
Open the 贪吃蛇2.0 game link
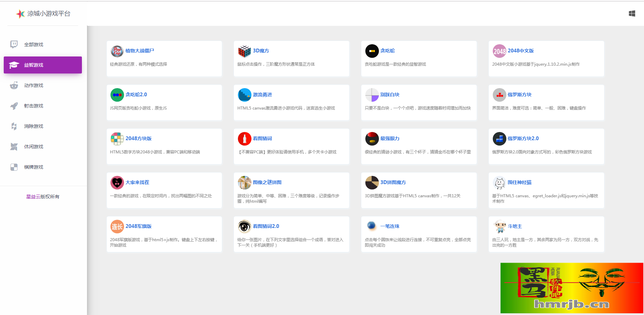pyautogui.click(x=136, y=95)
